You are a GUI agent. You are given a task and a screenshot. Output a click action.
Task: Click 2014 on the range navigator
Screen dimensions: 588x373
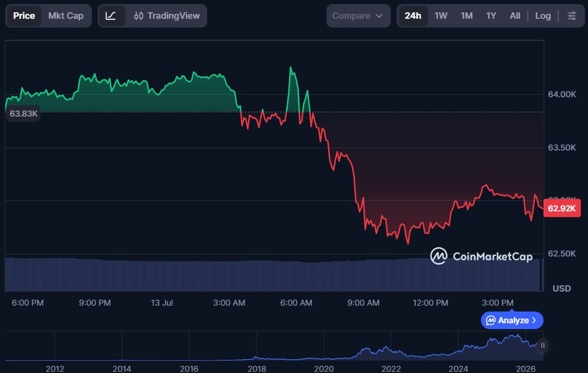[x=122, y=368]
